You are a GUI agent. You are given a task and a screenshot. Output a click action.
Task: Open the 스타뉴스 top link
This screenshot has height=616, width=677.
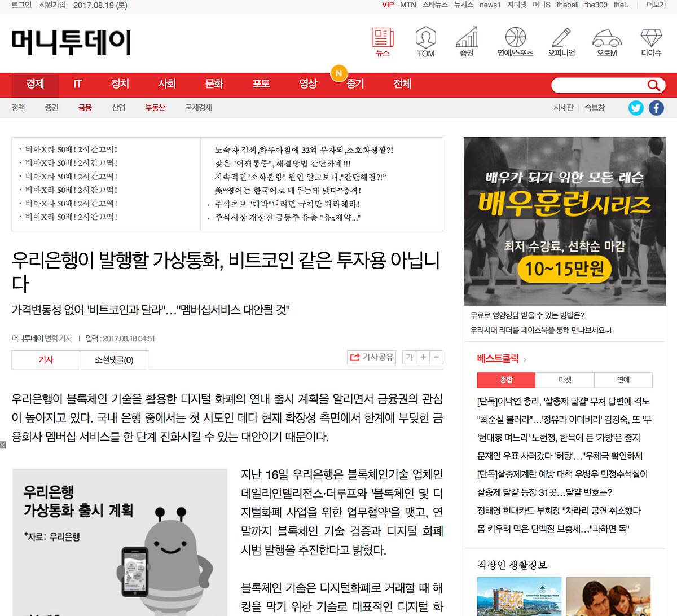435,5
